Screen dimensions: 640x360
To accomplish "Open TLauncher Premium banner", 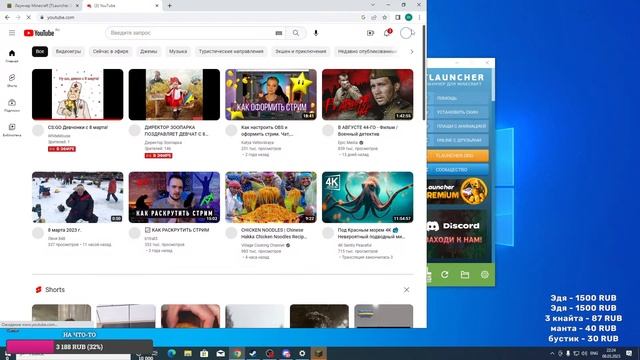I will [x=458, y=192].
